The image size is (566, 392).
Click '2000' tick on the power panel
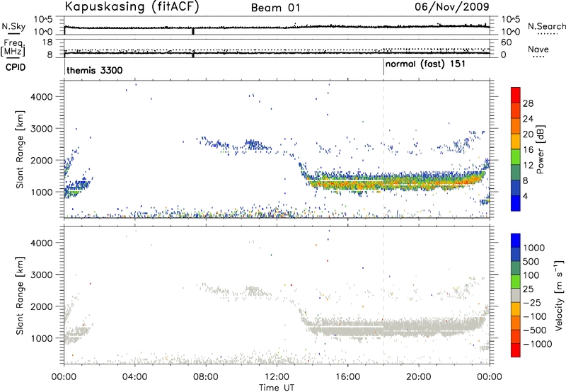[x=41, y=160]
